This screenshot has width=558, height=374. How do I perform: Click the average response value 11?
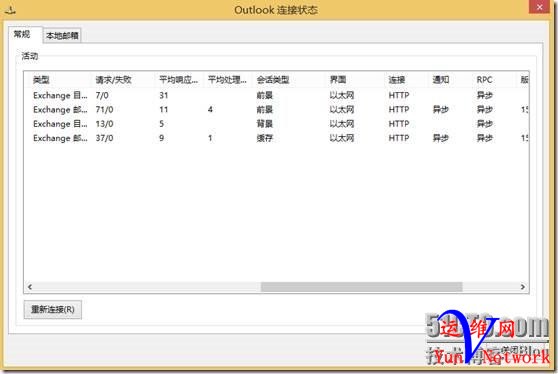pos(164,110)
